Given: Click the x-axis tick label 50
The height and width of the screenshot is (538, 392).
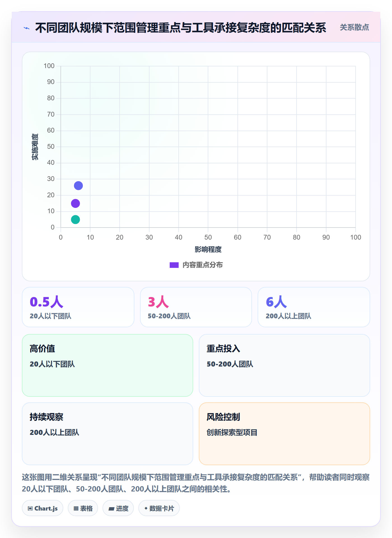Looking at the screenshot, I should click(208, 237).
